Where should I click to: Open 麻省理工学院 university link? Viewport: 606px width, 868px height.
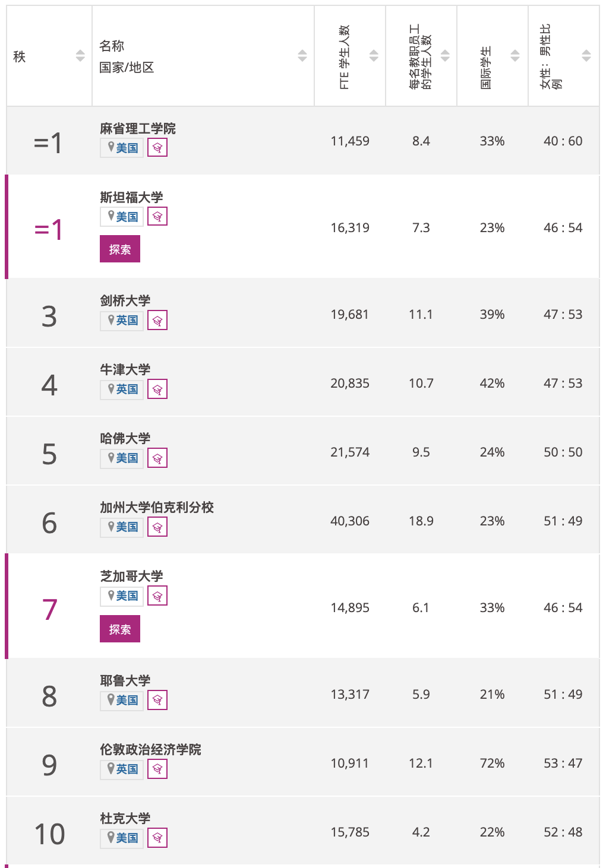[x=138, y=128]
